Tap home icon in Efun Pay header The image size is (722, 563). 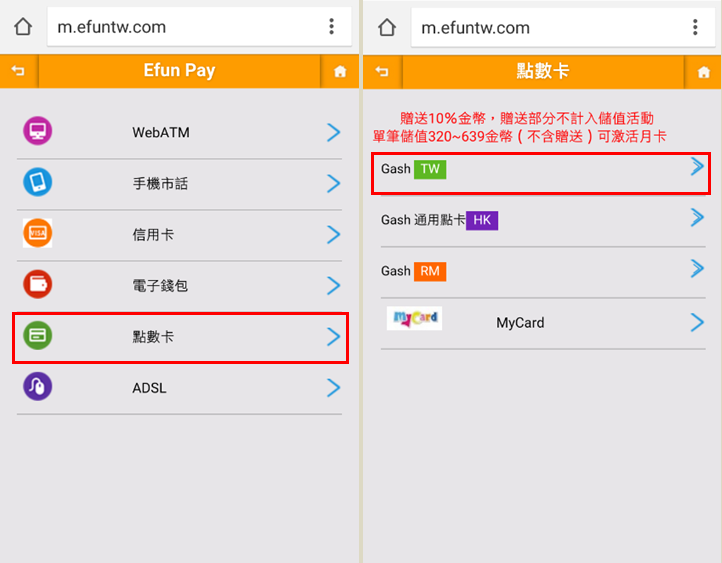(x=340, y=71)
